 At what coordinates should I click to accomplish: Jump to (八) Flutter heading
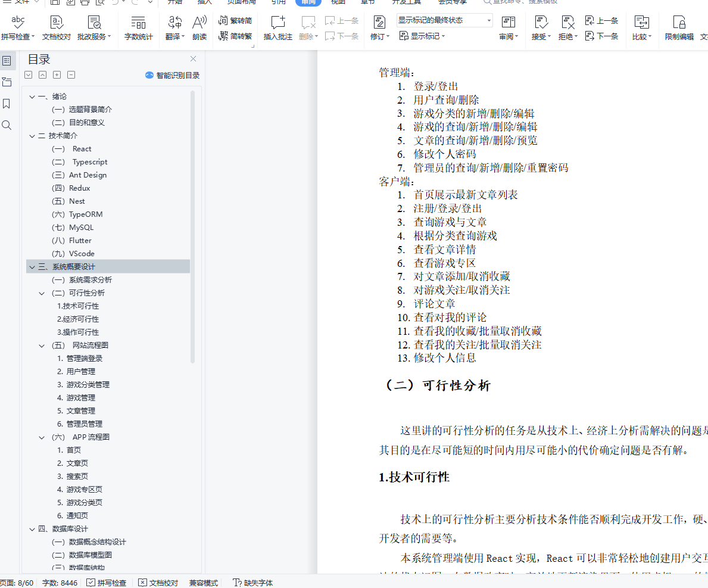[71, 240]
